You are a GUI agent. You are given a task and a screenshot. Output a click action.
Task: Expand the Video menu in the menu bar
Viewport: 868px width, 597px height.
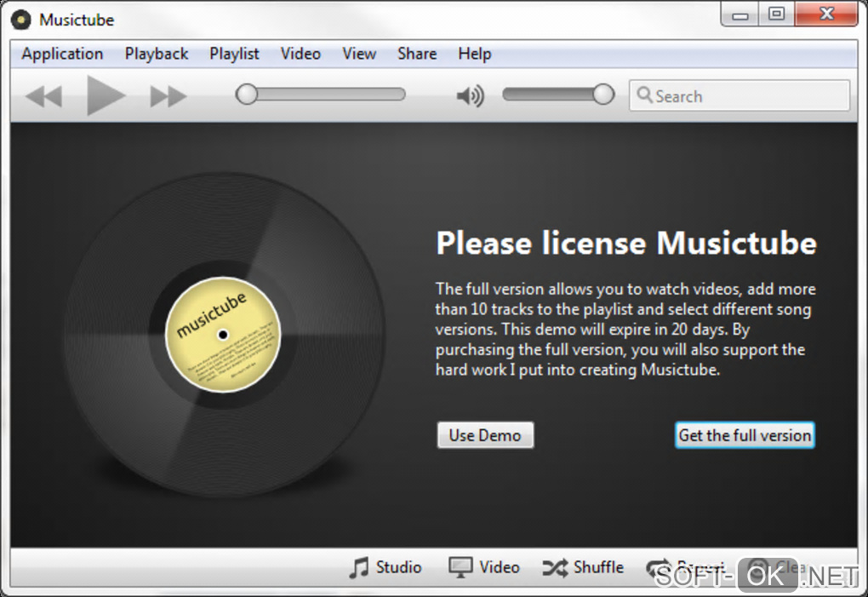300,54
